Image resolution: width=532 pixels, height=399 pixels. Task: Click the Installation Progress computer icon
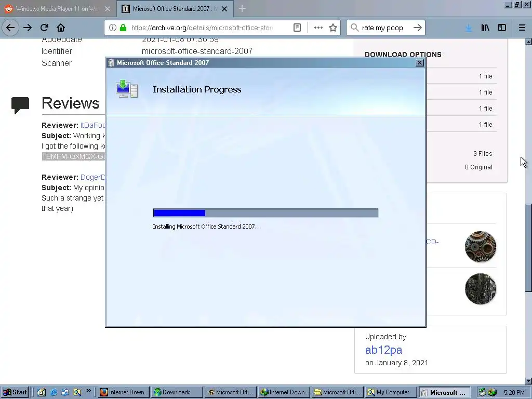click(x=127, y=89)
